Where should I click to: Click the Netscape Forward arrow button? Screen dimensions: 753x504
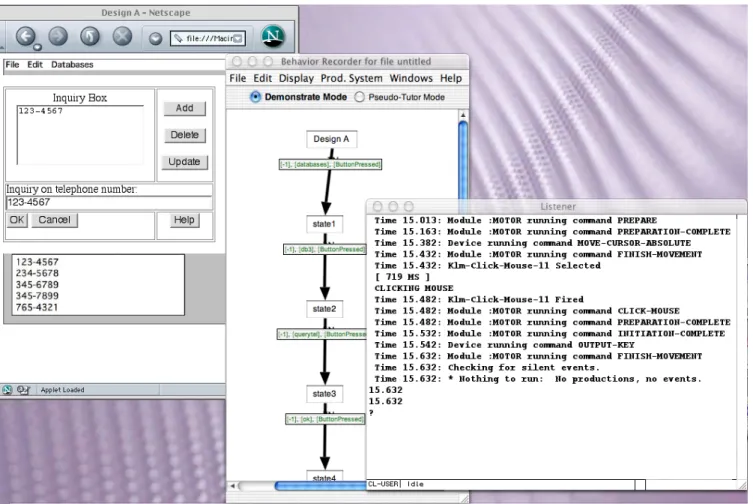(x=58, y=36)
